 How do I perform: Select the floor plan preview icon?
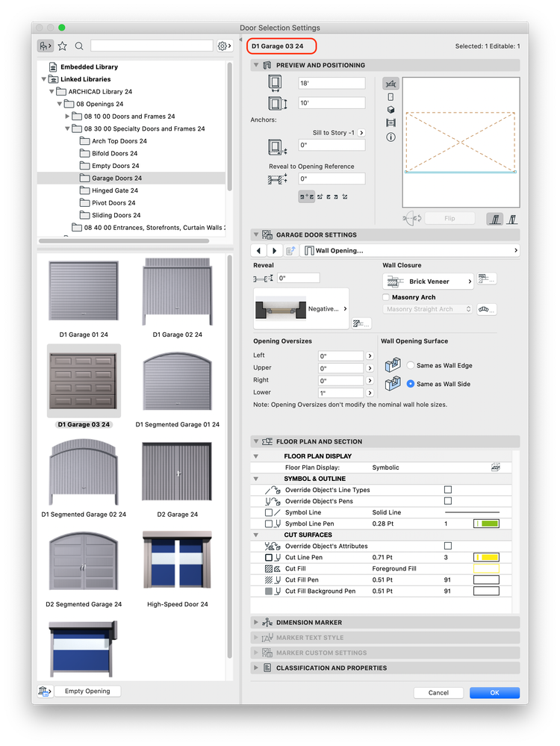click(391, 84)
